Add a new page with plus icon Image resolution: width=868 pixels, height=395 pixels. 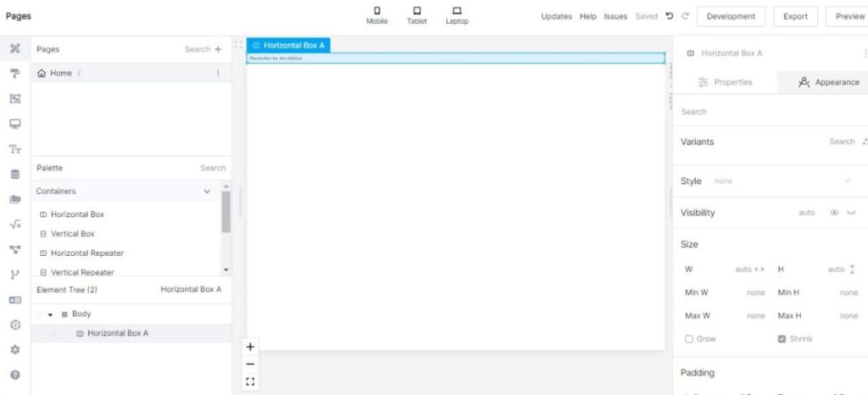pos(218,49)
